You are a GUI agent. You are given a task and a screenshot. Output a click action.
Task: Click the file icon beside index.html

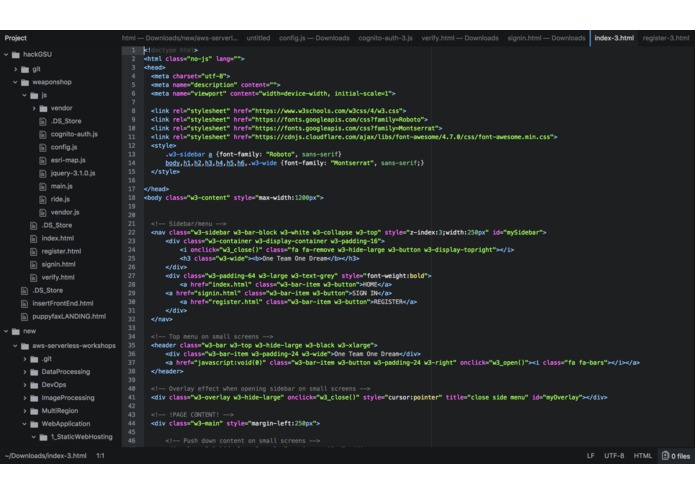(x=34, y=238)
